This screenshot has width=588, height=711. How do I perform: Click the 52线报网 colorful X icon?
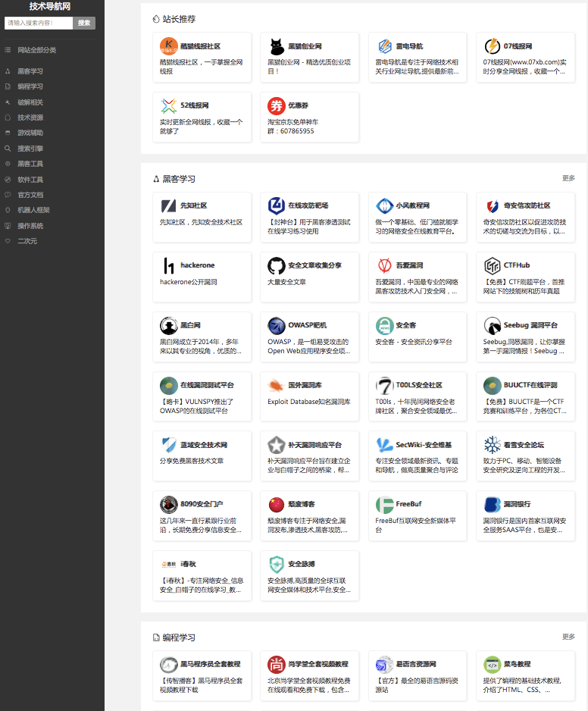pos(169,105)
